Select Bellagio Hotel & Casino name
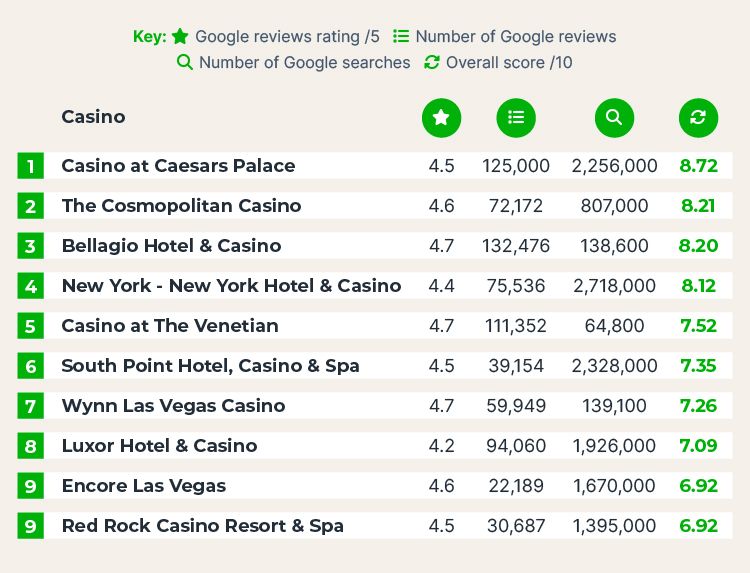Viewport: 750px width, 573px height. point(171,246)
